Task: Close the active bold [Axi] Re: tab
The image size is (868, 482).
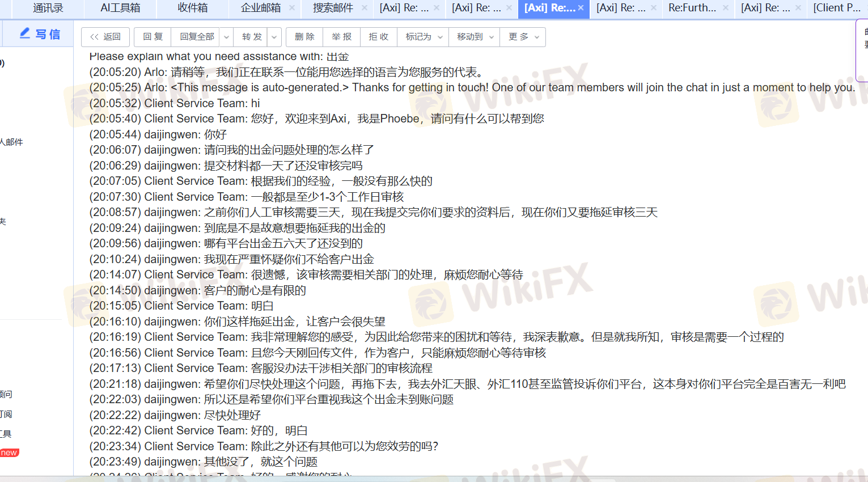Action: (581, 8)
